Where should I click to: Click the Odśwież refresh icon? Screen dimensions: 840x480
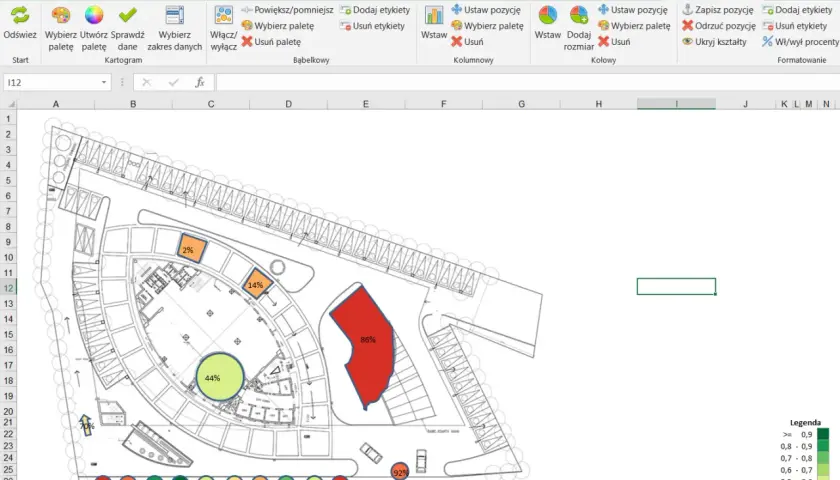(20, 15)
